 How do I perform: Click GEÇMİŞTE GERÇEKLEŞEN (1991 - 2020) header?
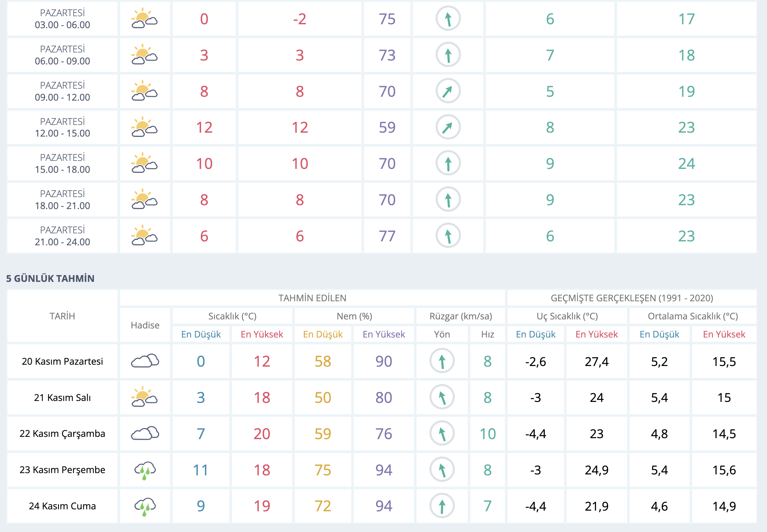tap(632, 298)
